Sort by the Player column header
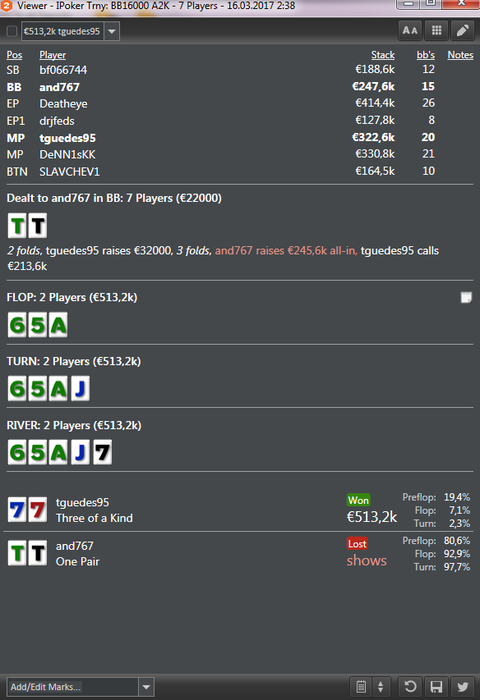 53,55
